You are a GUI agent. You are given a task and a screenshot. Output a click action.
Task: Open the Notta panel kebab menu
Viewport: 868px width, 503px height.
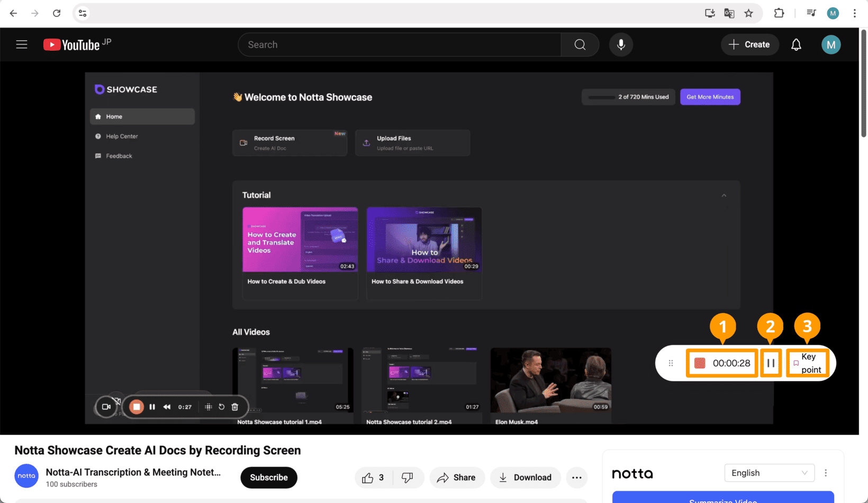pyautogui.click(x=826, y=473)
